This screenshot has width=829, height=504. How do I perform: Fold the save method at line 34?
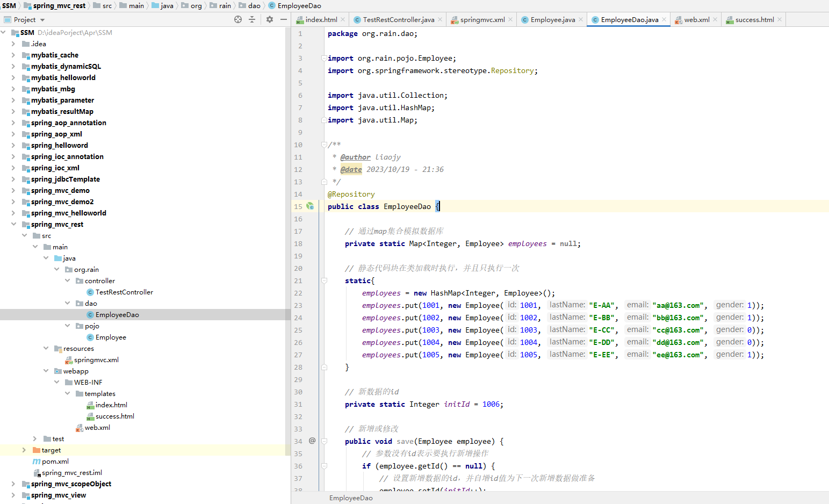click(x=324, y=441)
